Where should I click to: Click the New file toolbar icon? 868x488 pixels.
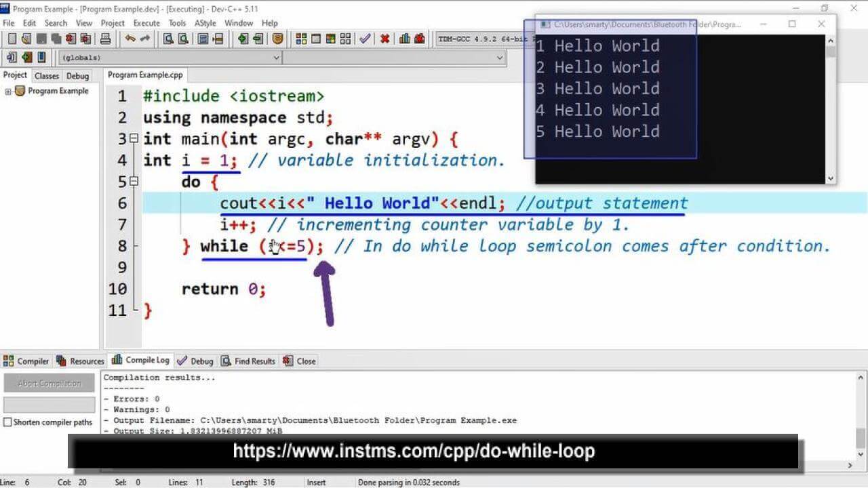coord(12,39)
